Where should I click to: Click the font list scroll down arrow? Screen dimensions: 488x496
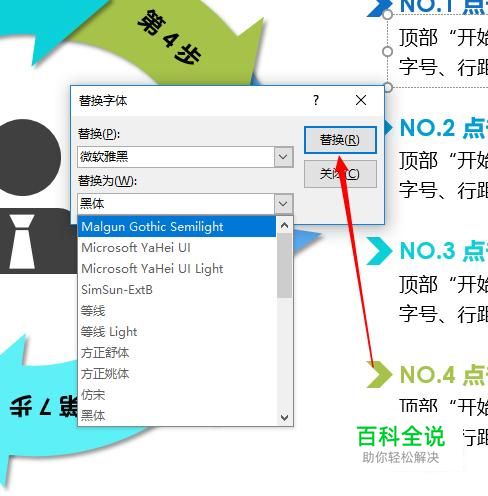(x=285, y=417)
